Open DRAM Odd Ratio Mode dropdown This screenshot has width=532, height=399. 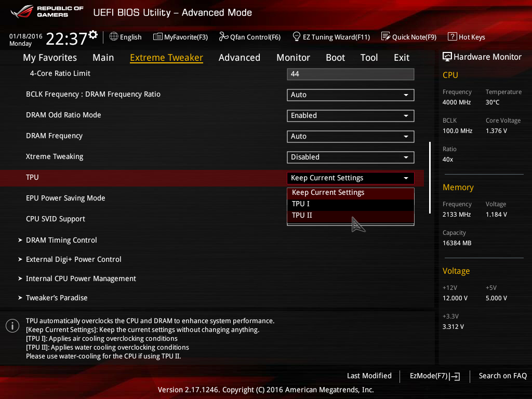click(x=351, y=116)
